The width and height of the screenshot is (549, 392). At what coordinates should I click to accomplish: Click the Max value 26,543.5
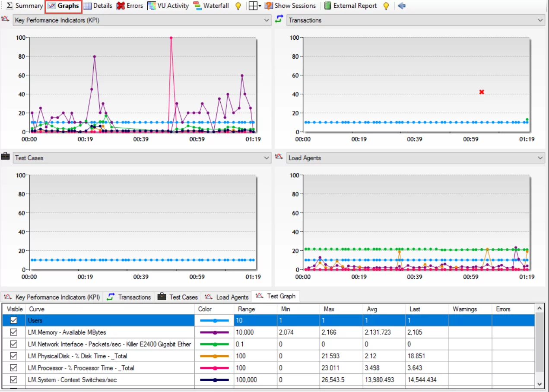334,380
